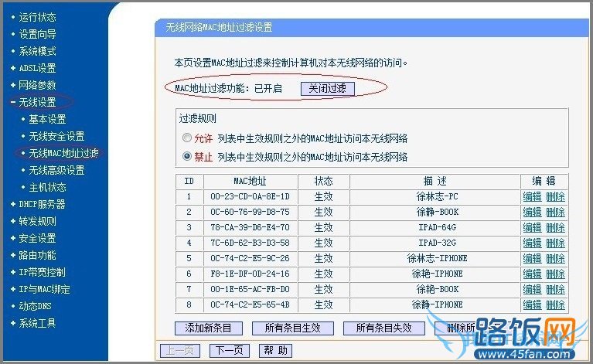
Task: Click 编辑 for 徐静-IPHONE entry
Action: [x=532, y=304]
